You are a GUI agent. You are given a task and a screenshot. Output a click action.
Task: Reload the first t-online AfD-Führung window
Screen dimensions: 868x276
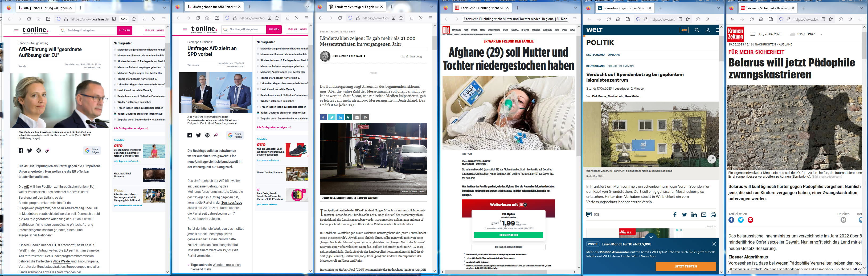[x=29, y=19]
